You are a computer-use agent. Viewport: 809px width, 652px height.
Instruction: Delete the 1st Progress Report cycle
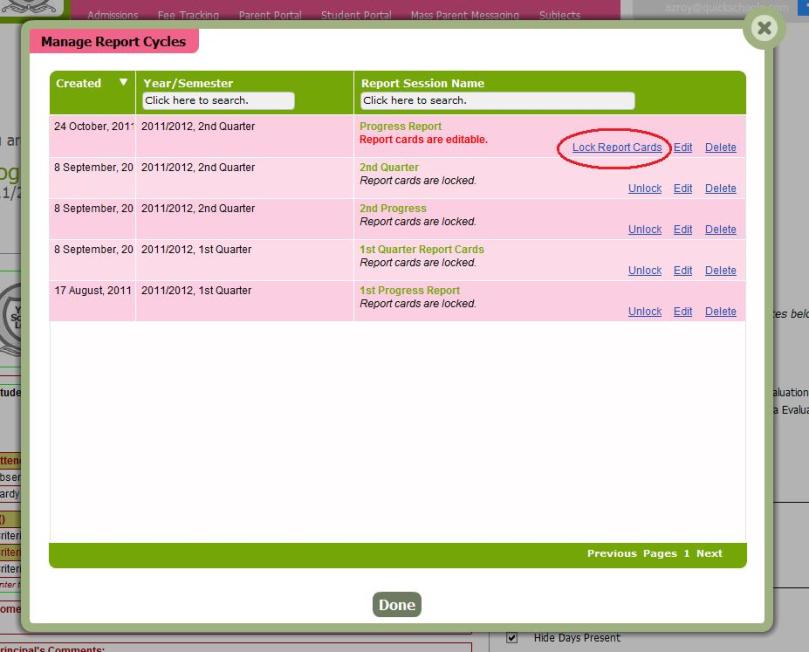click(720, 312)
